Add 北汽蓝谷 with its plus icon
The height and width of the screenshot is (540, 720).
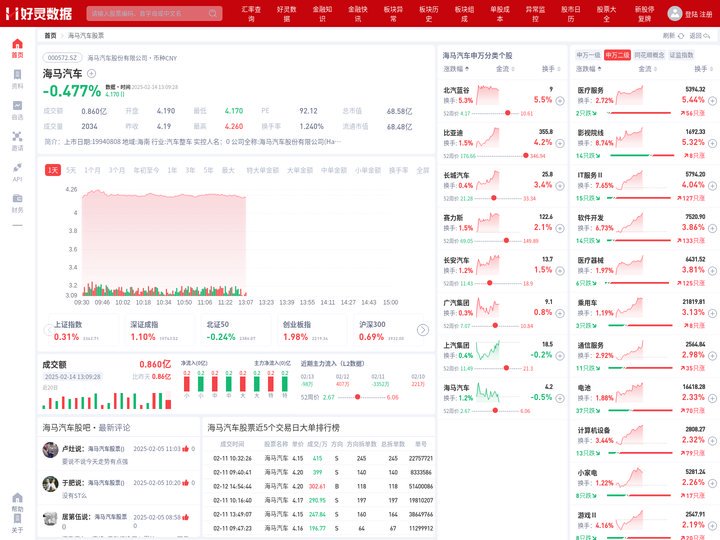[560, 101]
